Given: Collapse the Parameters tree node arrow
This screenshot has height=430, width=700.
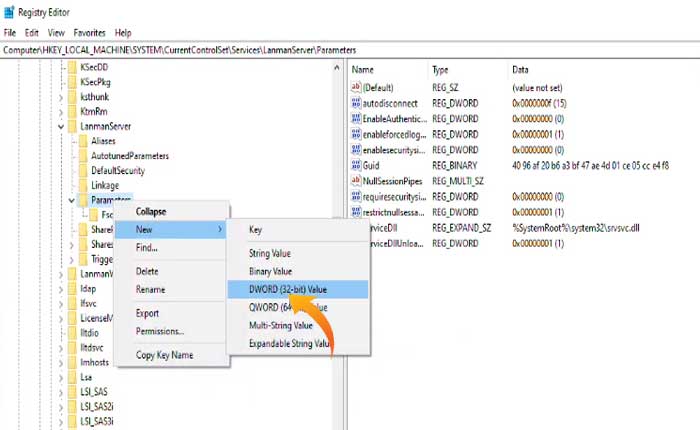Looking at the screenshot, I should pyautogui.click(x=71, y=200).
